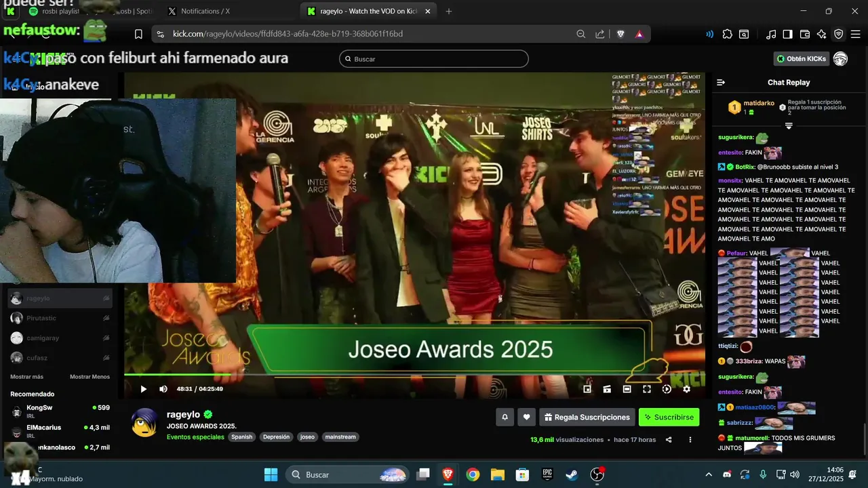Open video player settings gear
The height and width of the screenshot is (488, 868).
[686, 389]
